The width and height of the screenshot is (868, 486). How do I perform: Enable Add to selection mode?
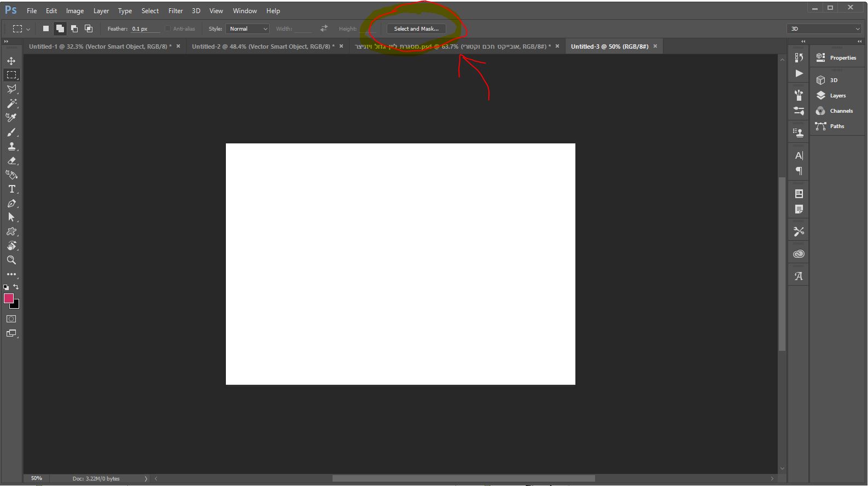point(60,28)
